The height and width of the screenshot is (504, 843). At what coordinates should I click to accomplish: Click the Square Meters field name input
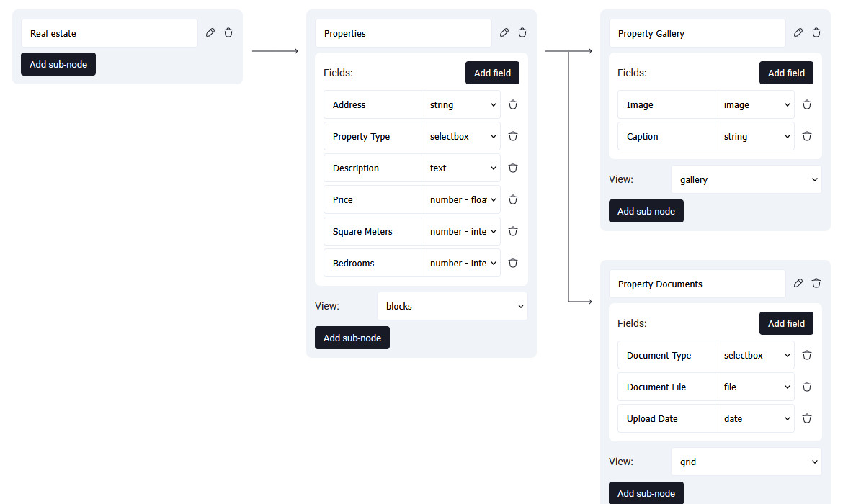373,231
